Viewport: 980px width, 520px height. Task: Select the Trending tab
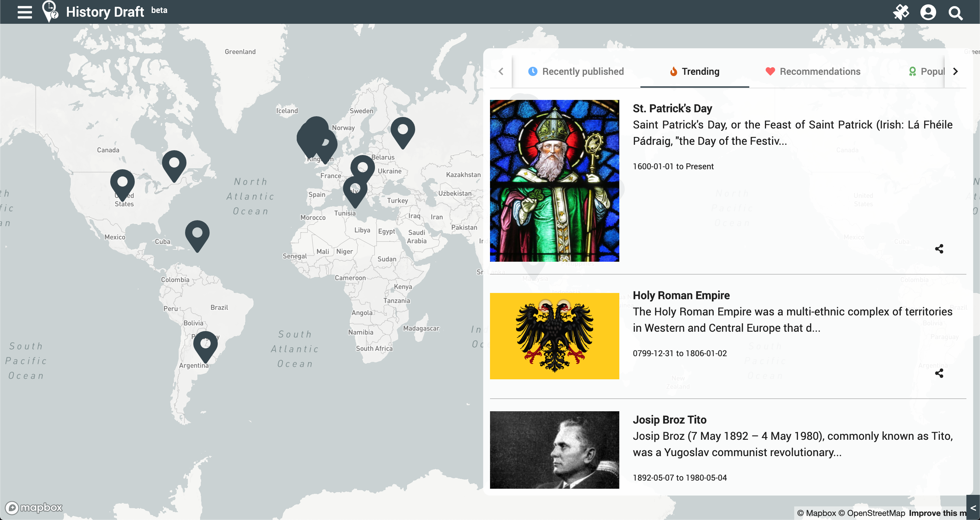pos(695,71)
